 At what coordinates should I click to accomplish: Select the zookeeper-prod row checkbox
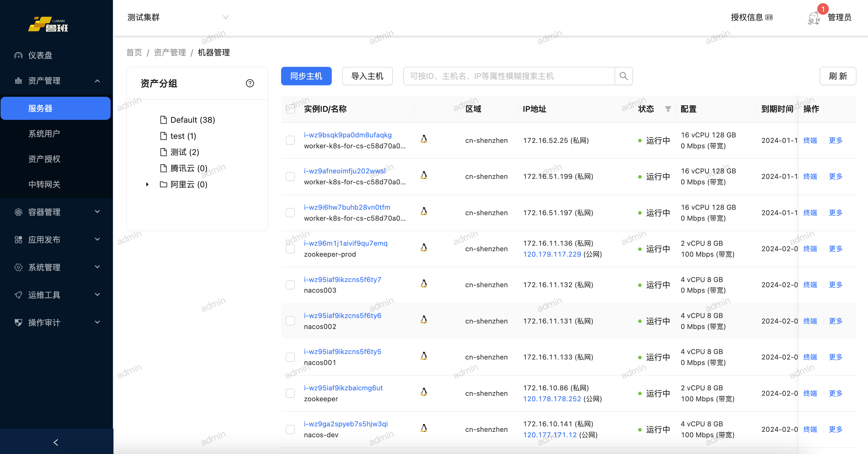coord(290,249)
